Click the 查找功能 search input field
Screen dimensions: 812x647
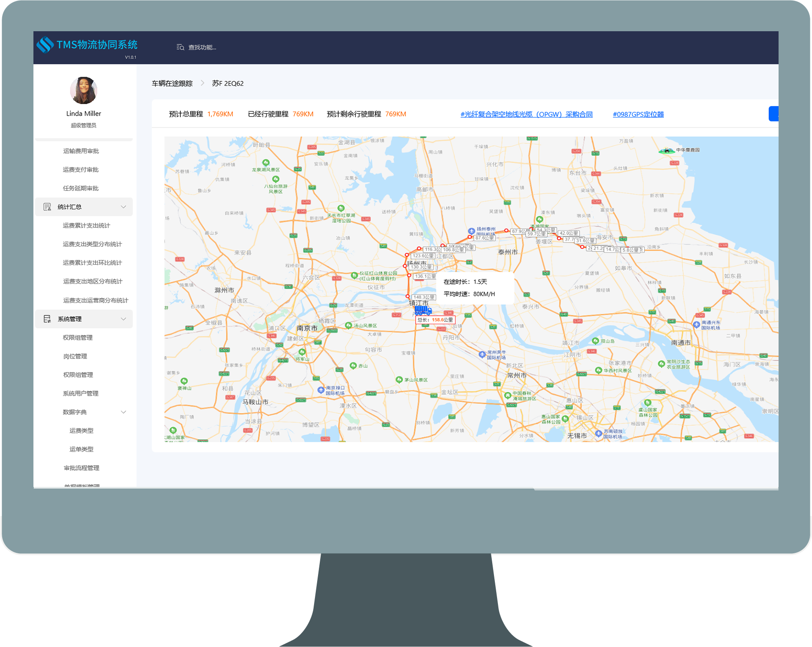(202, 47)
